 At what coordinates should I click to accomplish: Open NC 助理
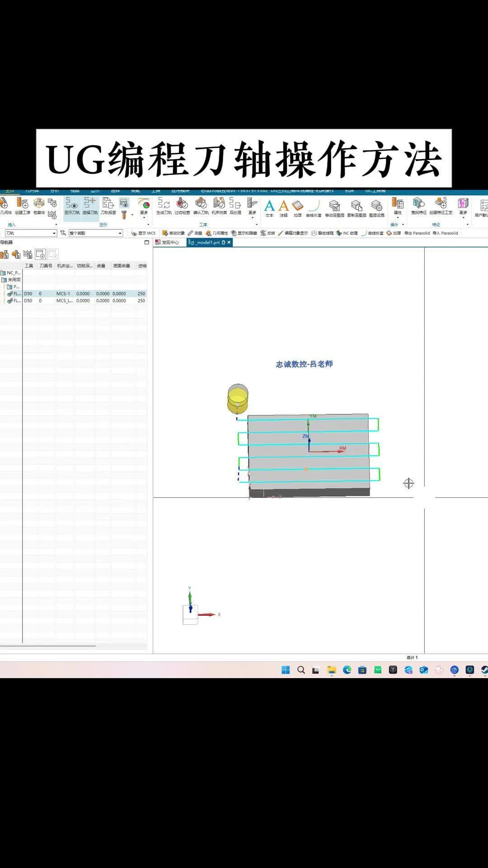tap(347, 233)
